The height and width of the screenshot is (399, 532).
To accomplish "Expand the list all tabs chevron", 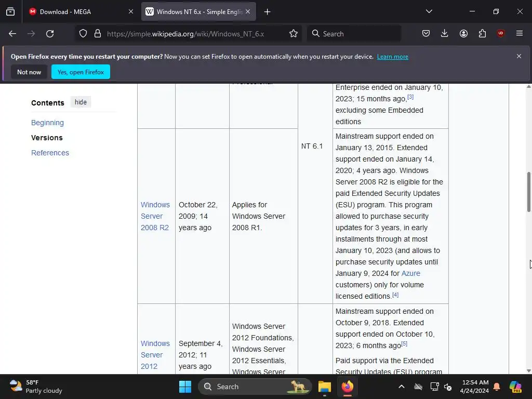I will click(x=429, y=11).
